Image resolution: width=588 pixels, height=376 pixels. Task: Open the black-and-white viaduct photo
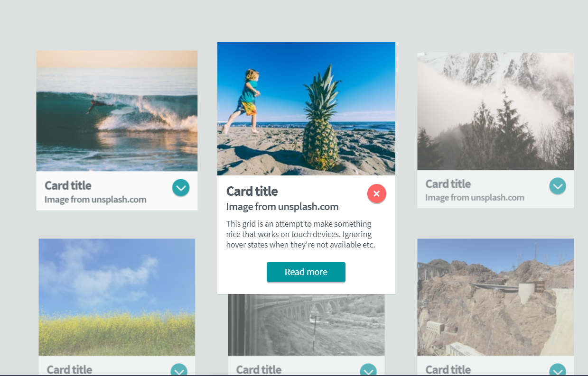[306, 325]
